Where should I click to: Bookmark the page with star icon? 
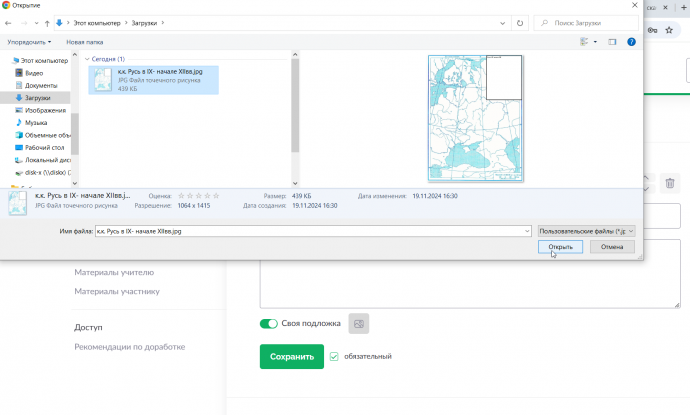coord(667,30)
